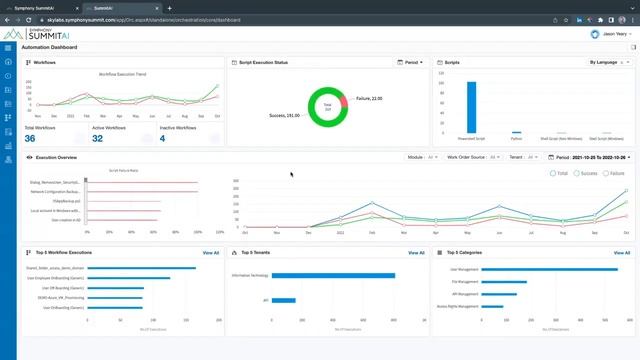Click the File Management category label
Screen dimensions: 640x360
[465, 282]
